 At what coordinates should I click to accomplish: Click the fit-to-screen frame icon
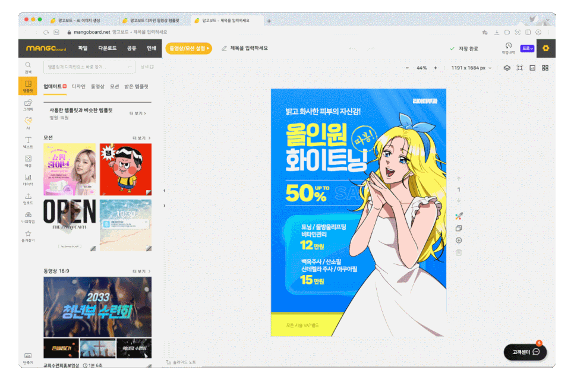tap(519, 68)
